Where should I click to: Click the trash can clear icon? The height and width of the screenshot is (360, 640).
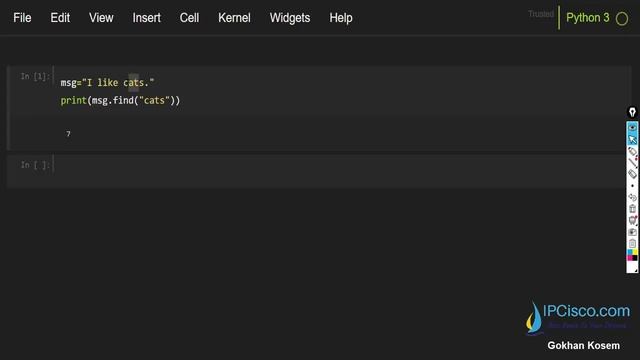point(632,209)
